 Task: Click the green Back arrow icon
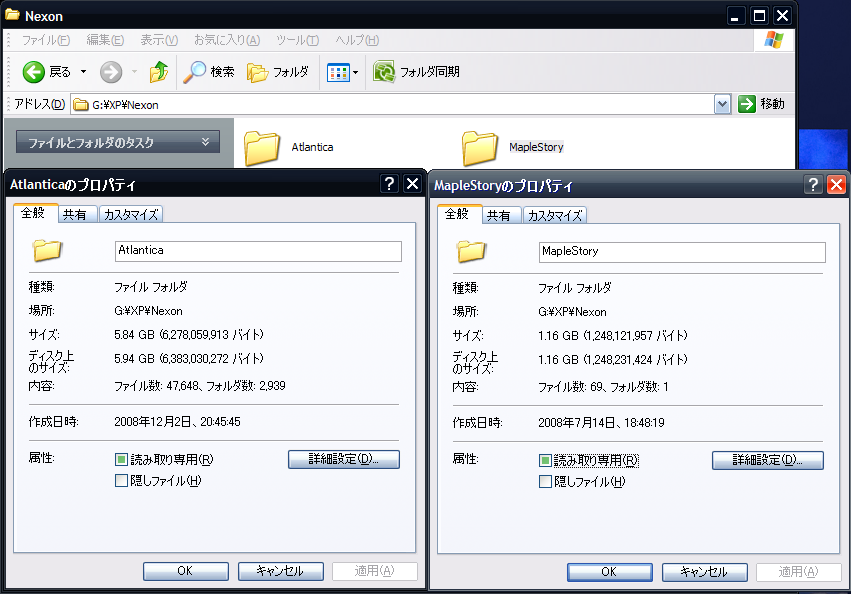[x=33, y=72]
